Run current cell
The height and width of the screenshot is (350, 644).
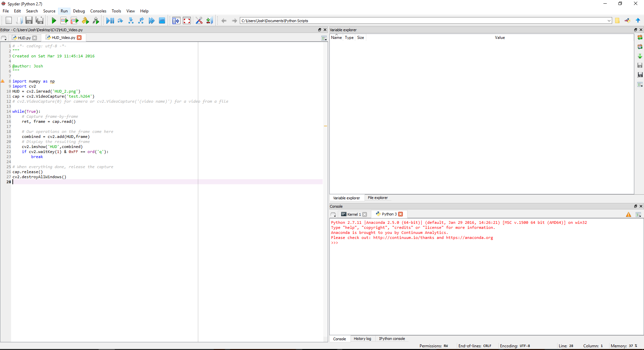pyautogui.click(x=64, y=20)
